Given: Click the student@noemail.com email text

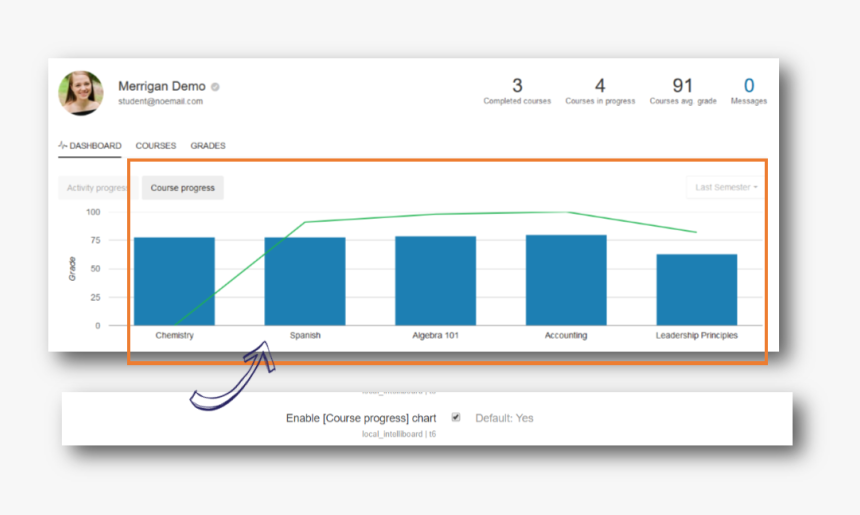Looking at the screenshot, I should tap(160, 101).
